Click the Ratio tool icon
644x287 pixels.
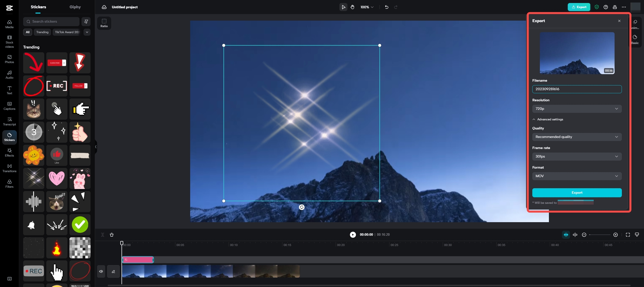(104, 23)
